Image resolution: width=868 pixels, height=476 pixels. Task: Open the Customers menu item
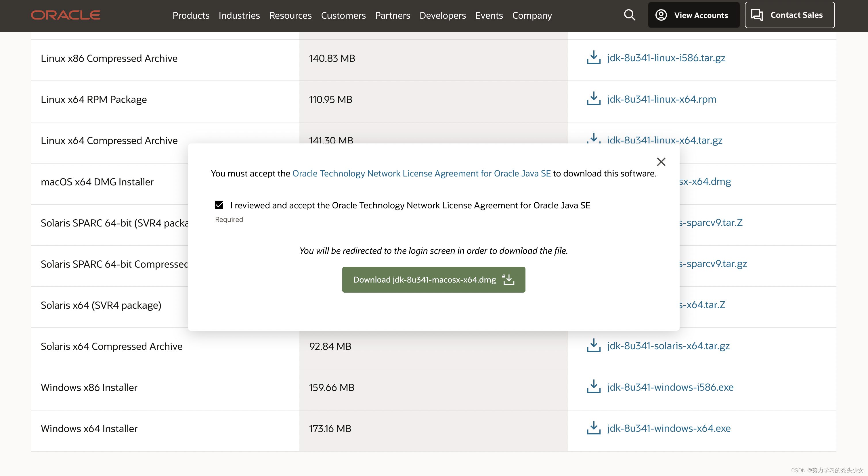(x=343, y=16)
